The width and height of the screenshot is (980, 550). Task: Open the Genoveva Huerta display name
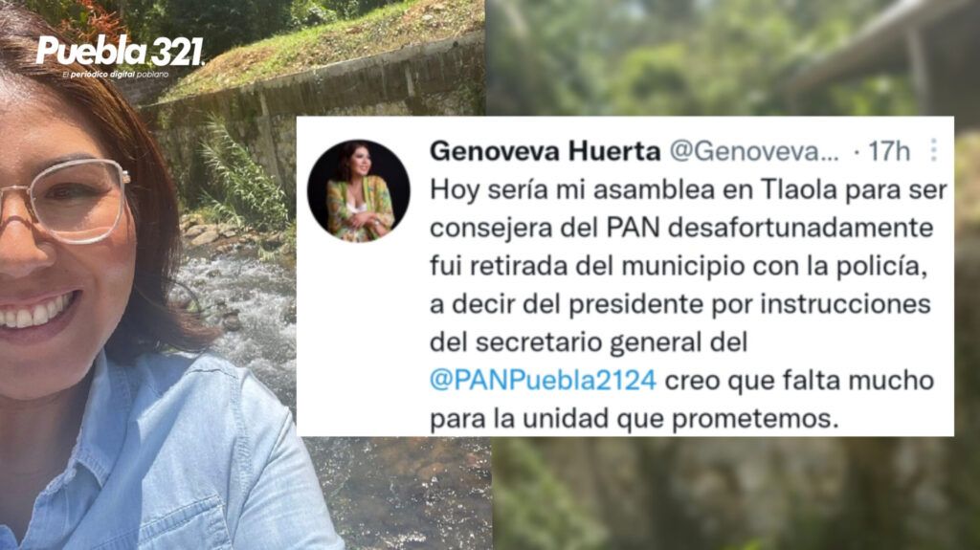pyautogui.click(x=545, y=151)
